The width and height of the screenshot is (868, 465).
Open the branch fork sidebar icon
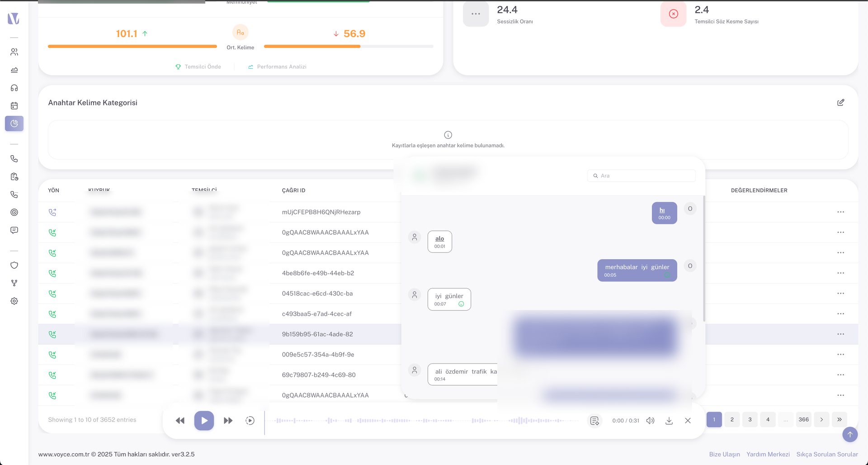[14, 283]
